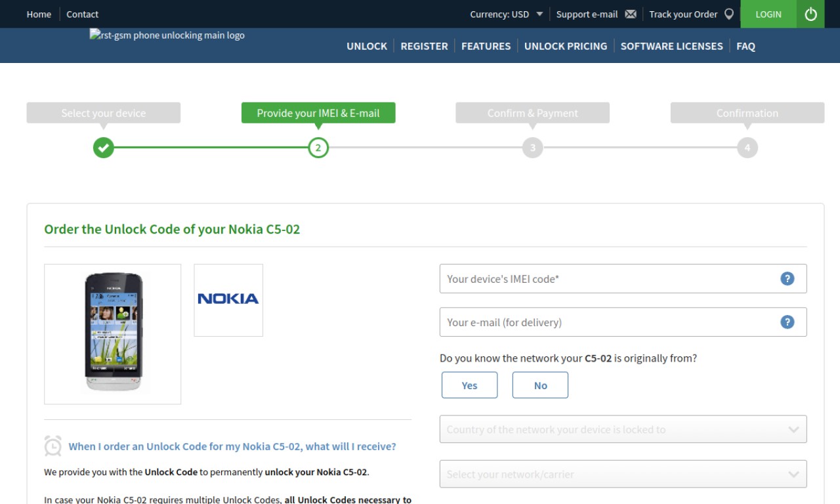
Task: Click the green checkmark step one circle
Action: [x=103, y=148]
